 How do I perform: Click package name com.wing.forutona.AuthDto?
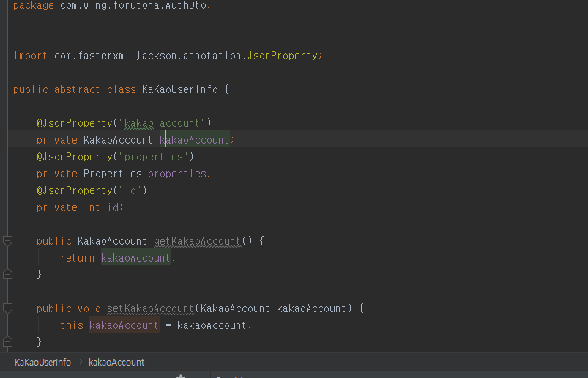[x=133, y=5]
